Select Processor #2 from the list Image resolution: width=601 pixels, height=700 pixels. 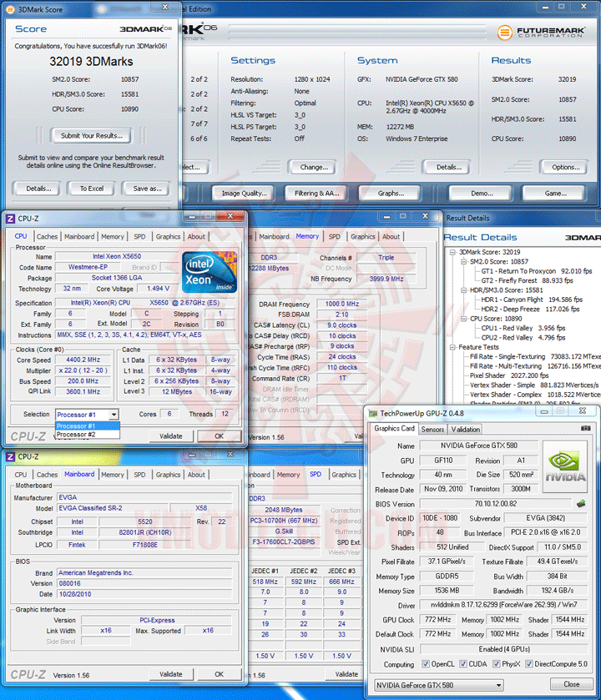(x=88, y=435)
